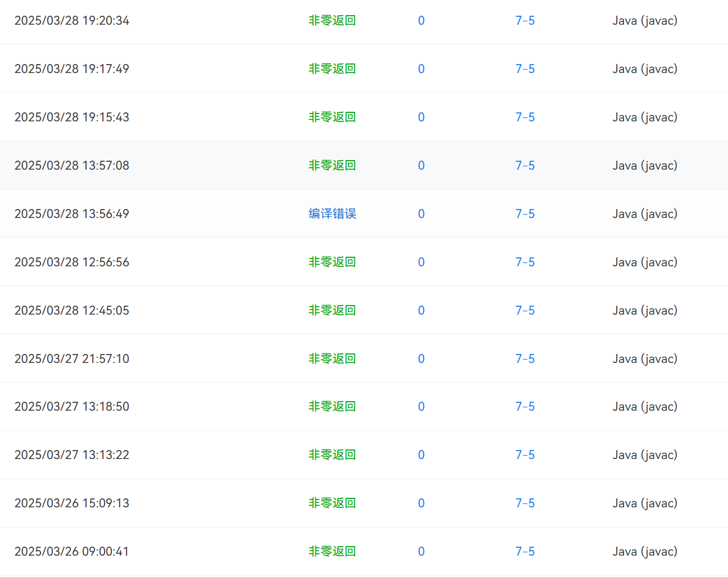This screenshot has height=577, width=728.
Task: Select the 2025/03/27 13:13:22 timestamp
Action: (x=72, y=455)
